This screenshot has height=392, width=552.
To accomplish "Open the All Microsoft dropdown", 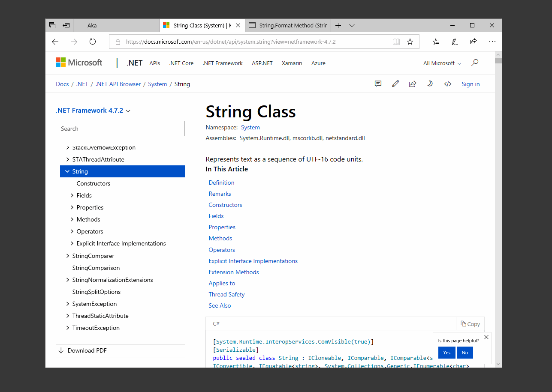I will pyautogui.click(x=441, y=63).
